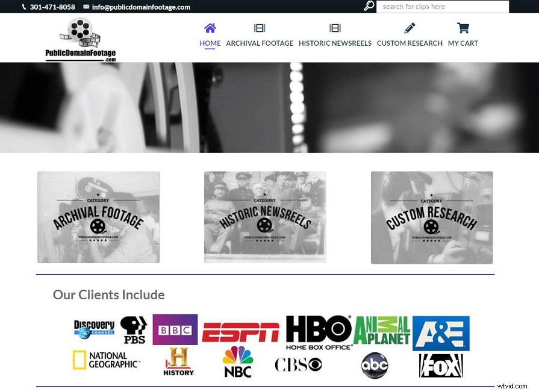Click the magnifying glass search icon
Image resolution: width=539 pixels, height=392 pixels.
coord(368,6)
